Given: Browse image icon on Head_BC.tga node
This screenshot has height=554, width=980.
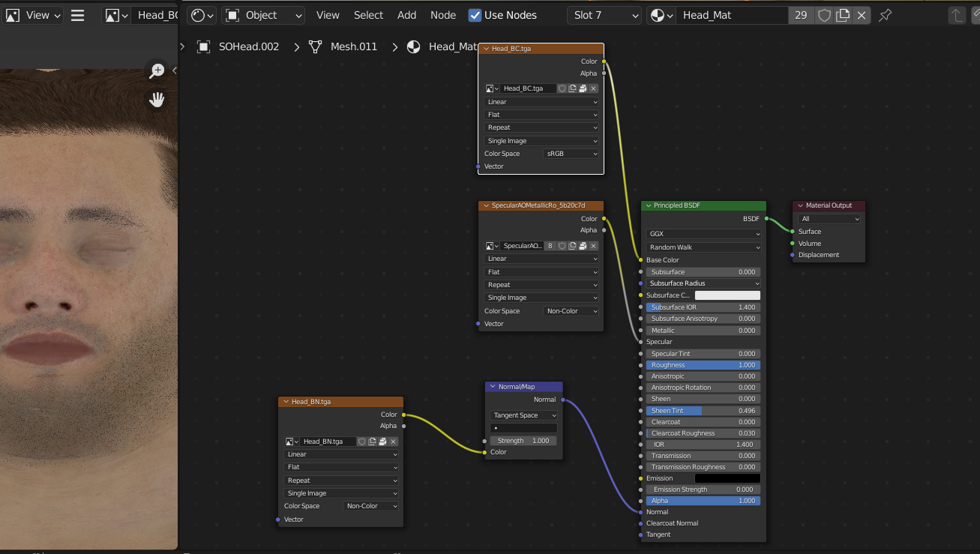Looking at the screenshot, I should (492, 88).
